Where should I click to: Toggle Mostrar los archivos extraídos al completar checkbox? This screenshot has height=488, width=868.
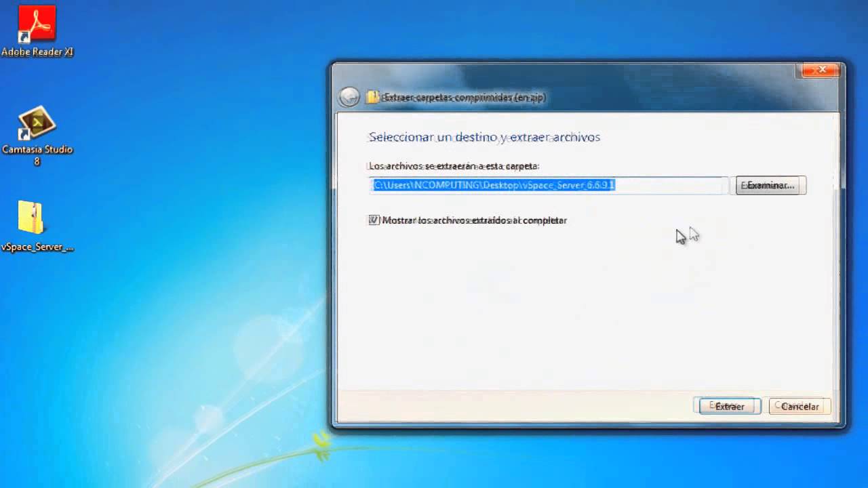[x=374, y=220]
